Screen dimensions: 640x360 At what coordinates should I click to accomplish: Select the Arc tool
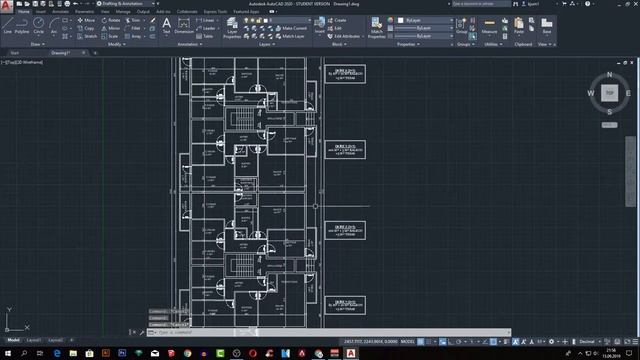pyautogui.click(x=53, y=25)
